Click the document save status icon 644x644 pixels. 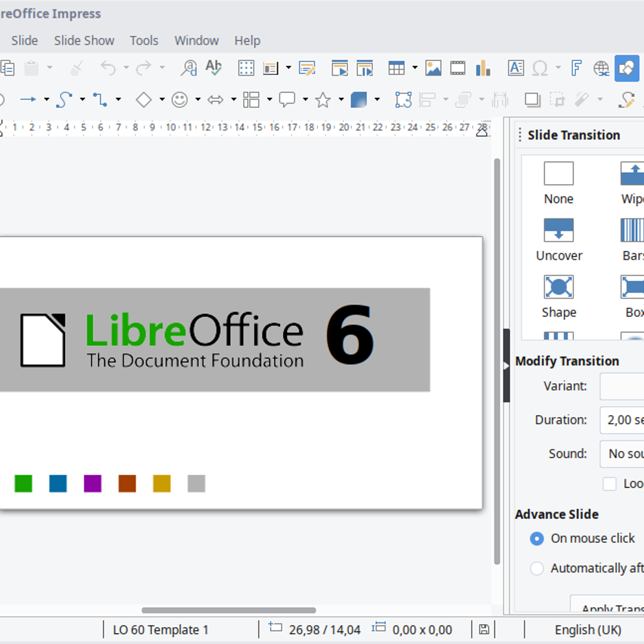484,630
